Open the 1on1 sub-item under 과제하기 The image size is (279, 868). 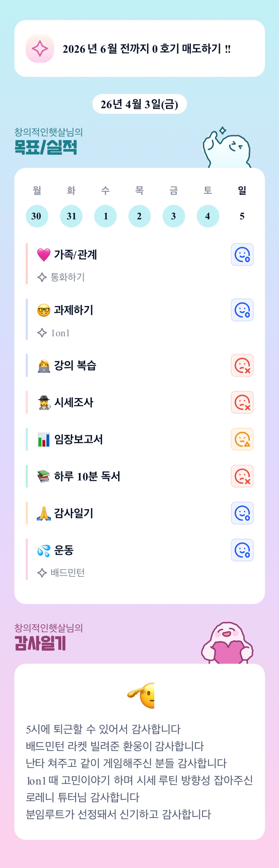[60, 333]
